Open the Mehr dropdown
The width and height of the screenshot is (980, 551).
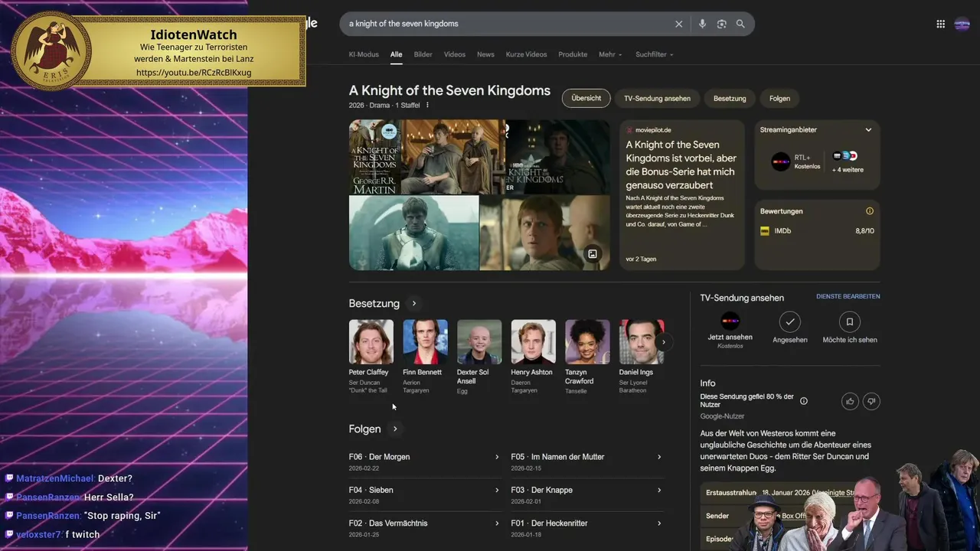pos(610,54)
